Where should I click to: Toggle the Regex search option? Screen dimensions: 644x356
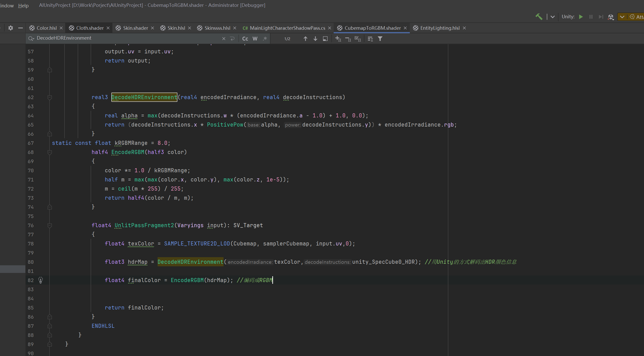(265, 39)
